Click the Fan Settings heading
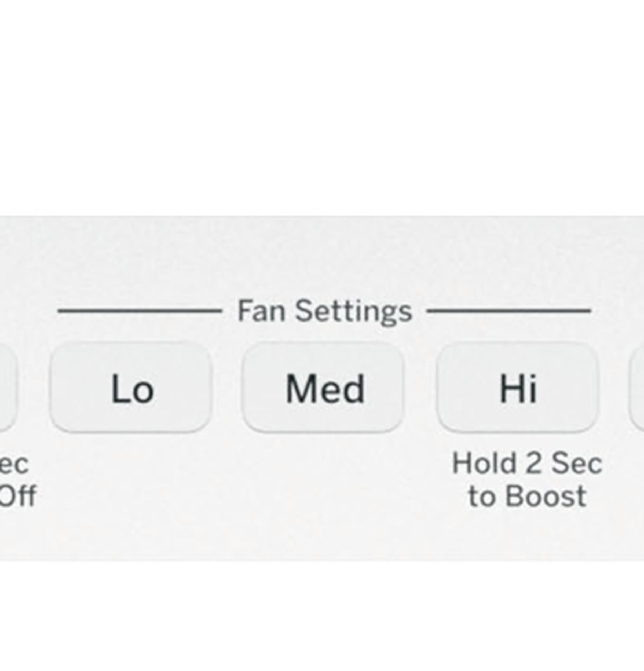The image size is (644, 671). [324, 311]
